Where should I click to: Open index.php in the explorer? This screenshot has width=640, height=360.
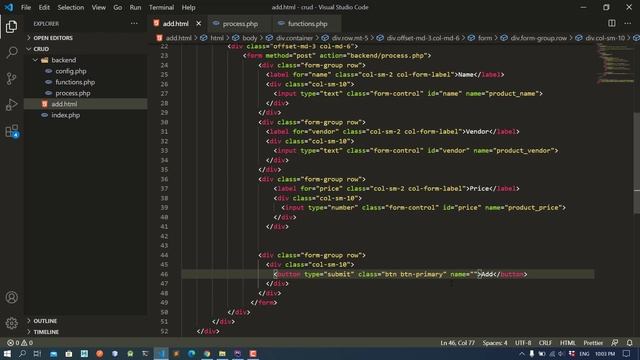click(x=65, y=115)
